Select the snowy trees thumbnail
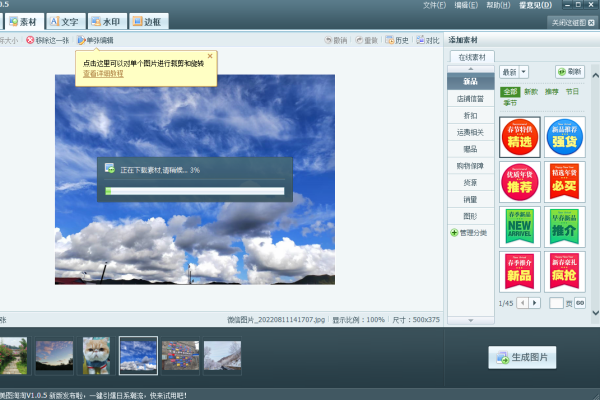This screenshot has width=600, height=400. click(222, 356)
